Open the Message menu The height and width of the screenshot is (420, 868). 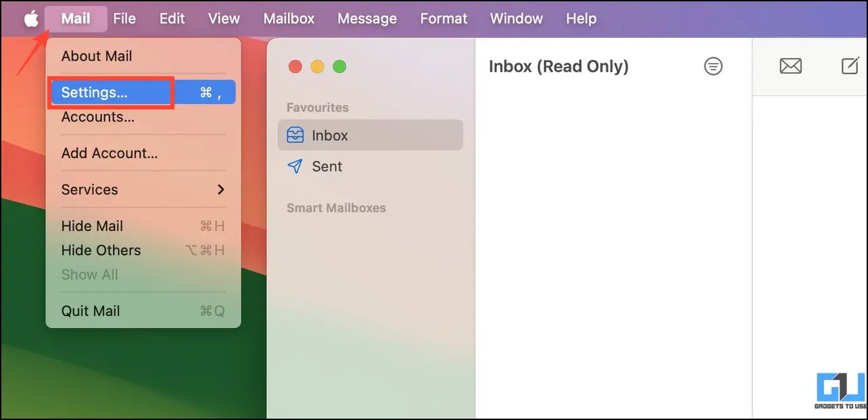point(367,19)
